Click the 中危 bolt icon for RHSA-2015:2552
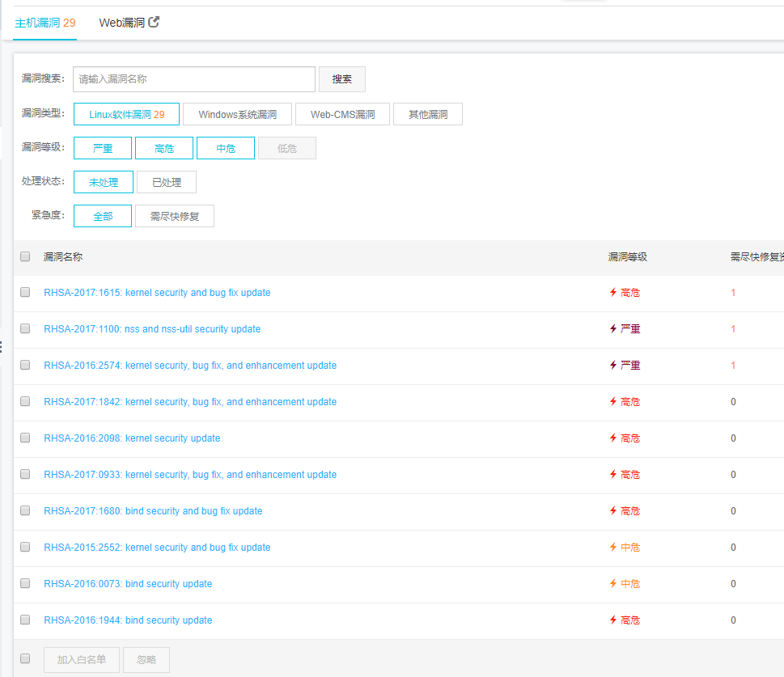The height and width of the screenshot is (677, 784). (612, 548)
